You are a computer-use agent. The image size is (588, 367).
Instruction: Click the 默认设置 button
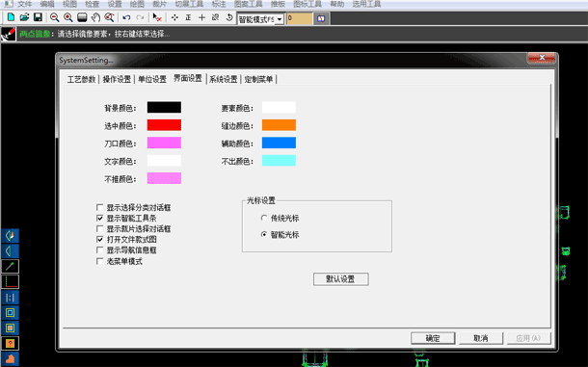341,279
